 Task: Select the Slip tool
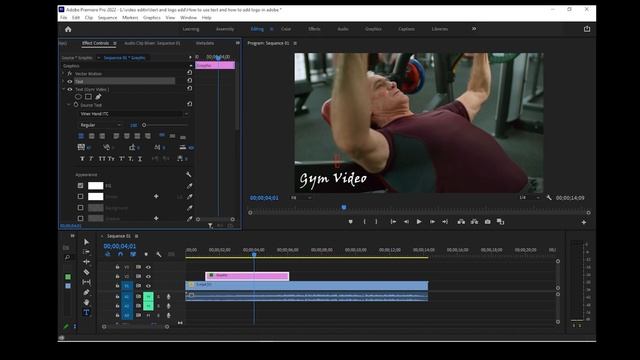click(x=87, y=282)
